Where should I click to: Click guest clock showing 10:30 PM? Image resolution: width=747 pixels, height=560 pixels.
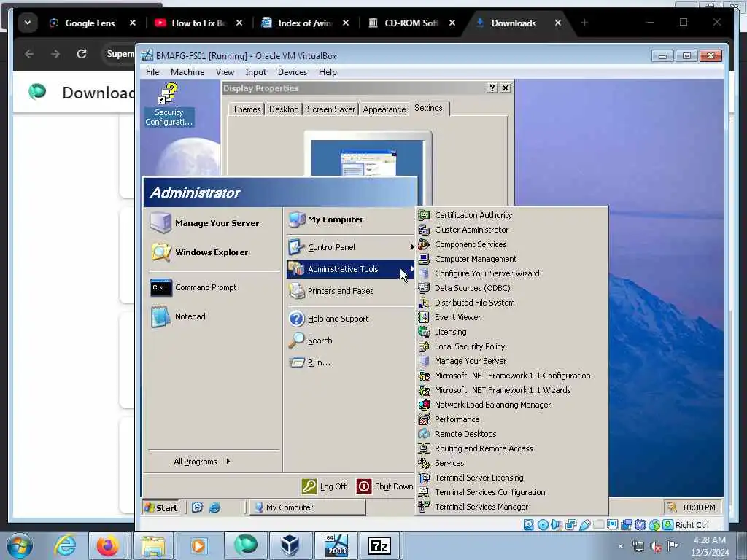pyautogui.click(x=699, y=507)
